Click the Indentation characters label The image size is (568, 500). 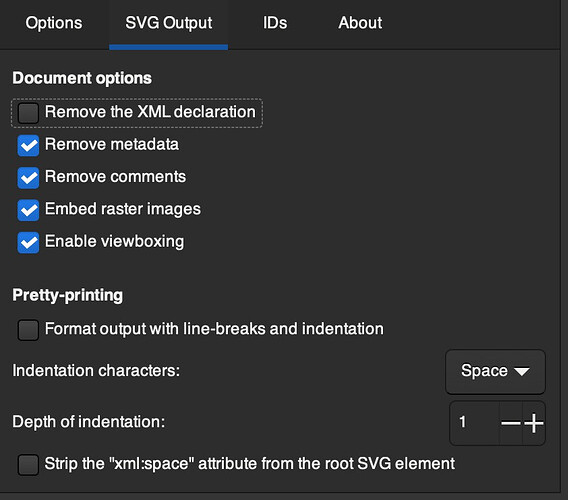(96, 371)
